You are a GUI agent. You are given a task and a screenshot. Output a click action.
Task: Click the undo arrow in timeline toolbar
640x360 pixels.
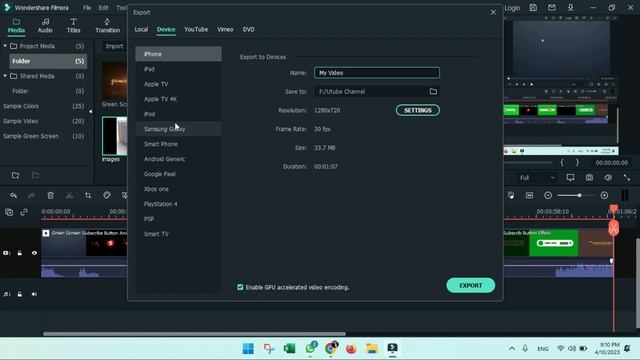coord(13,196)
